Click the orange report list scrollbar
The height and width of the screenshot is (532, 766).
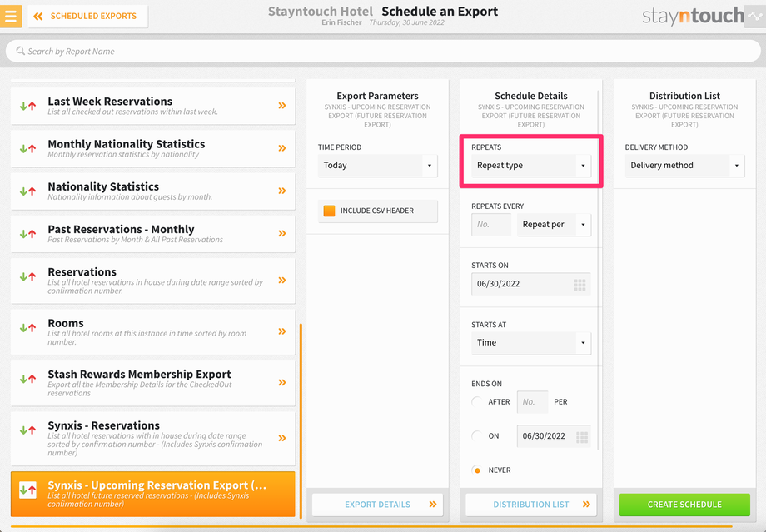[301, 420]
